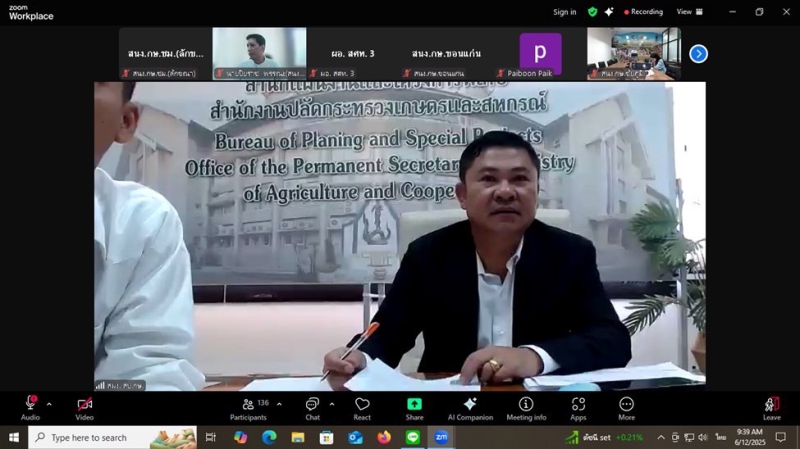Open the More options menu
800x449 pixels.
tap(627, 409)
